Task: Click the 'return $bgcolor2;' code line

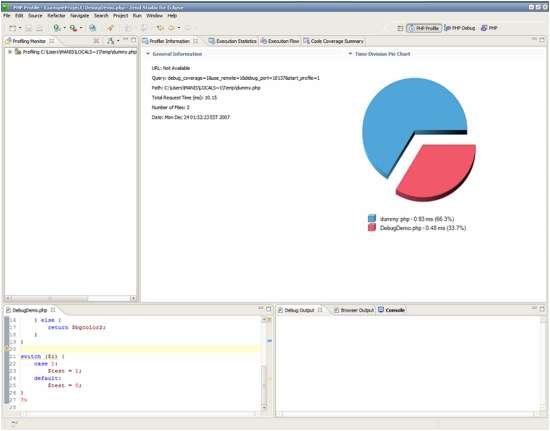Action: coord(77,327)
